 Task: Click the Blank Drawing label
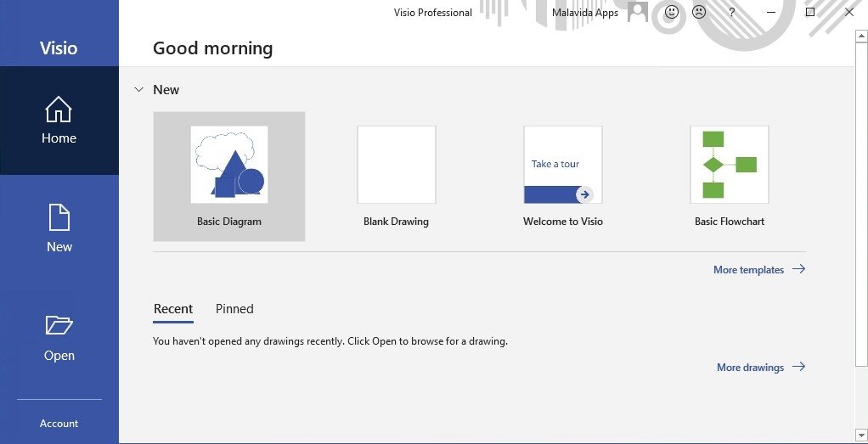397,222
